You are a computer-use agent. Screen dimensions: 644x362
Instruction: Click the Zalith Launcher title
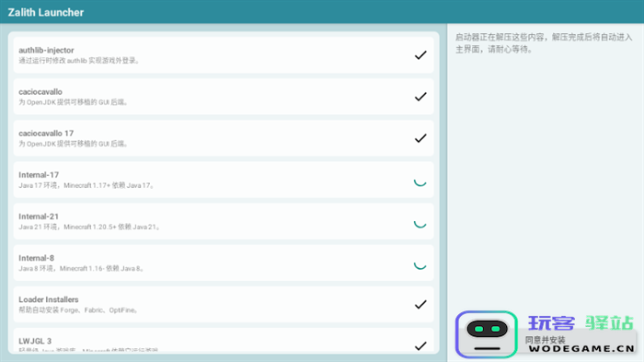point(46,12)
